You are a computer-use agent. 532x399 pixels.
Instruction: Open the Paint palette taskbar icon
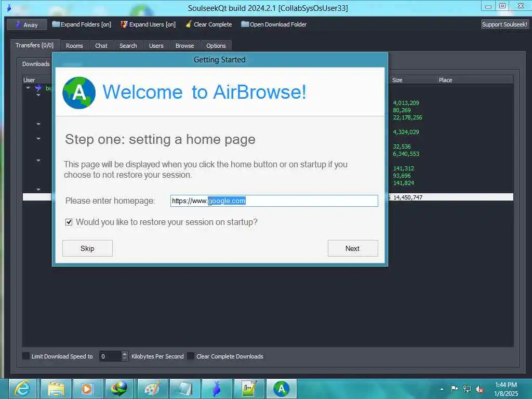pos(152,389)
